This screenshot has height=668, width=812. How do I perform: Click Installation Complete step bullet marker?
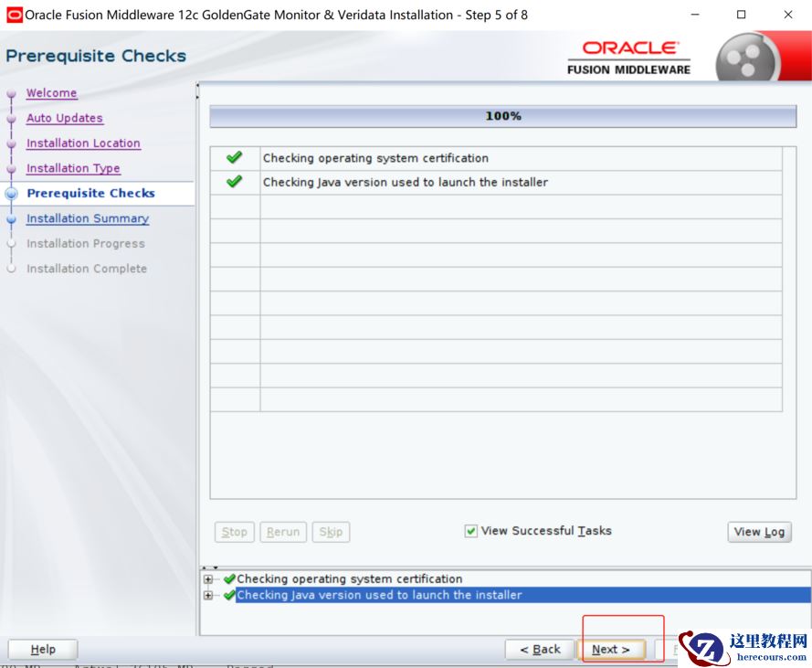(11, 269)
